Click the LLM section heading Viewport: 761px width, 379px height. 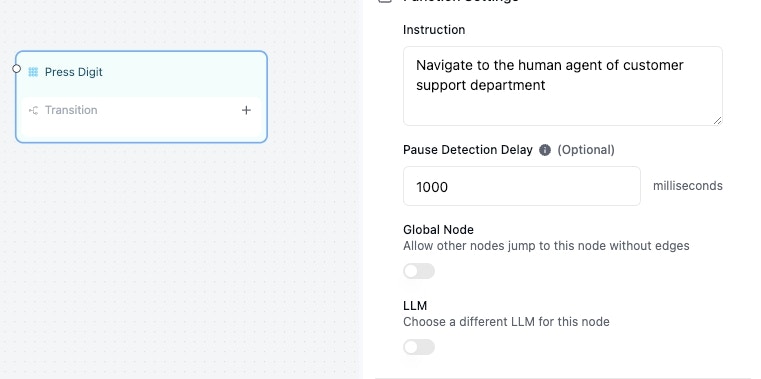pos(415,306)
